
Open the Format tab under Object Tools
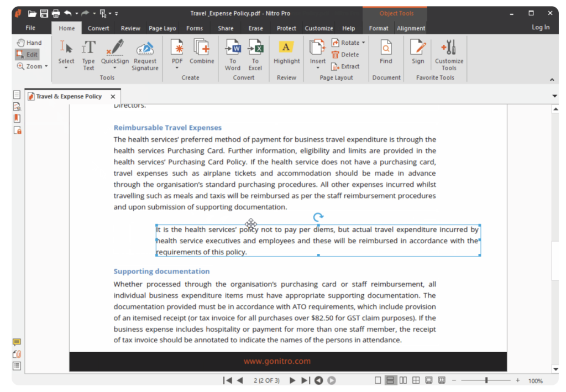click(379, 28)
